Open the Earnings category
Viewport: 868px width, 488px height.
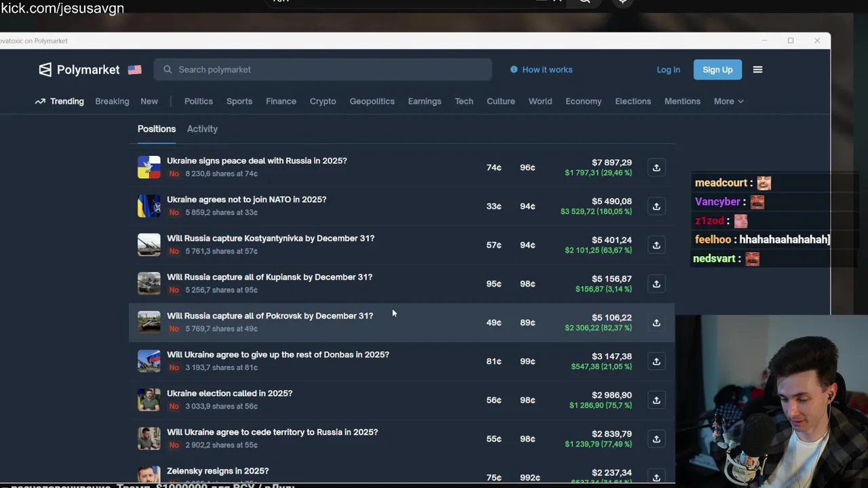[x=425, y=102]
